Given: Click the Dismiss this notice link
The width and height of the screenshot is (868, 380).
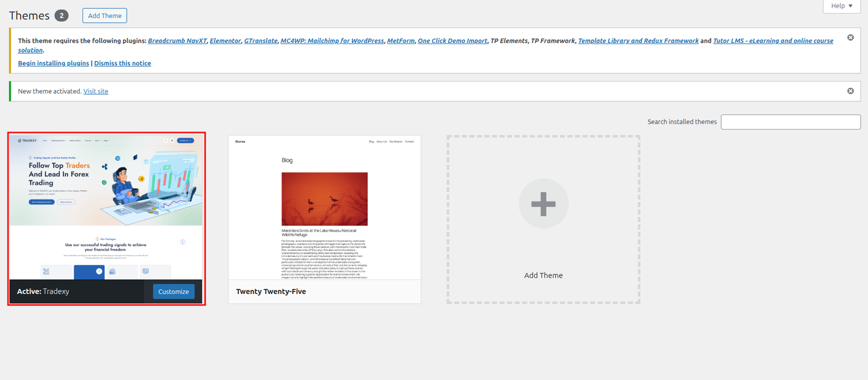Looking at the screenshot, I should pyautogui.click(x=123, y=63).
